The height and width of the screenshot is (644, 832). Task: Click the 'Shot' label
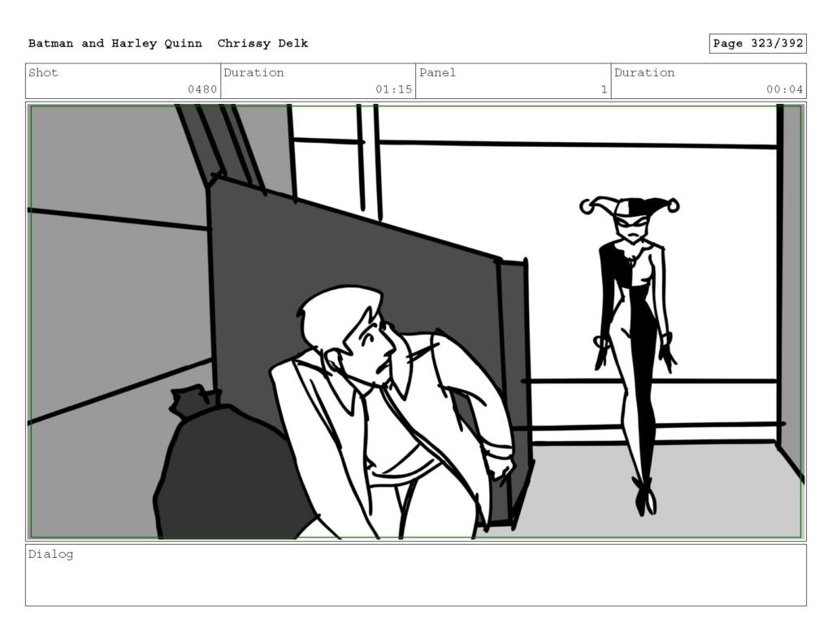pos(43,72)
